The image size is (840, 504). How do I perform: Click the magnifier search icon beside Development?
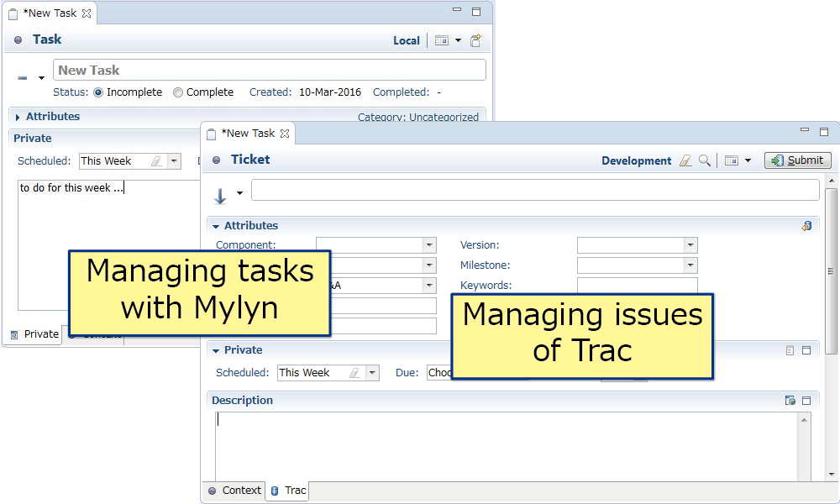(x=705, y=160)
